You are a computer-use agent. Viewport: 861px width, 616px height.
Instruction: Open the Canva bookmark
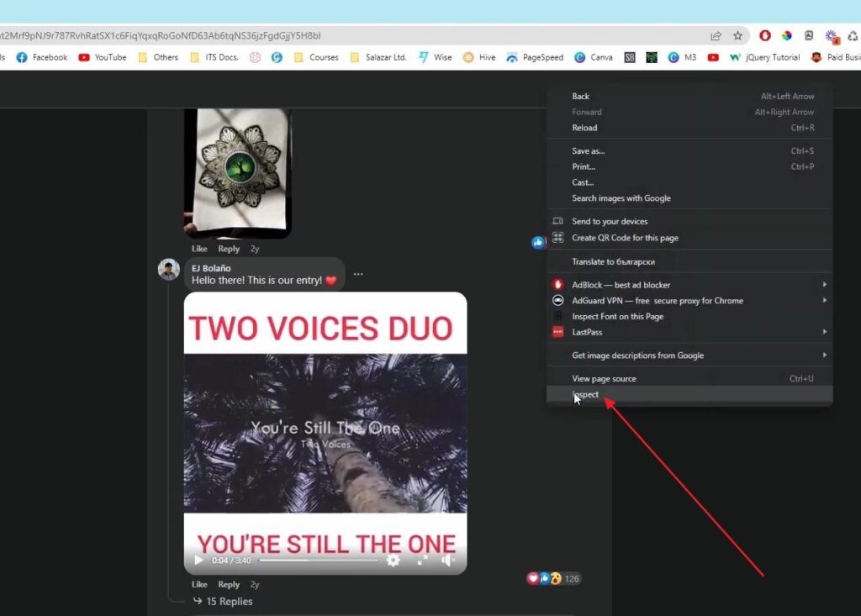tap(594, 57)
